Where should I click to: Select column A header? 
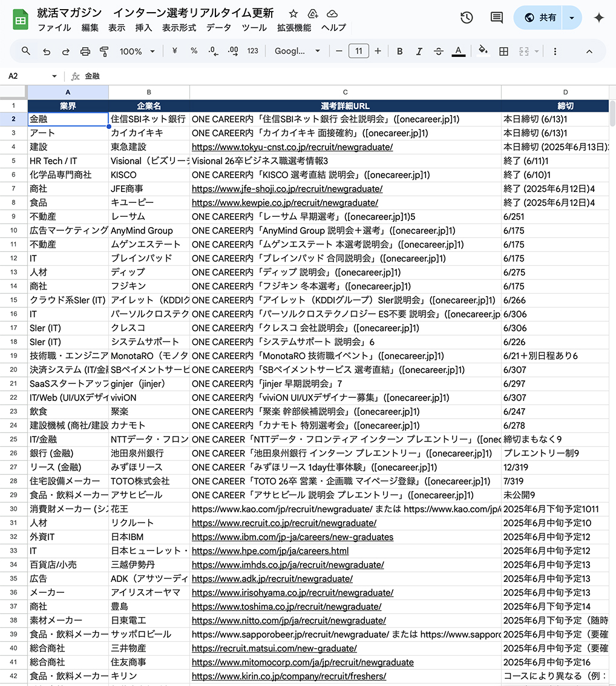(x=68, y=92)
